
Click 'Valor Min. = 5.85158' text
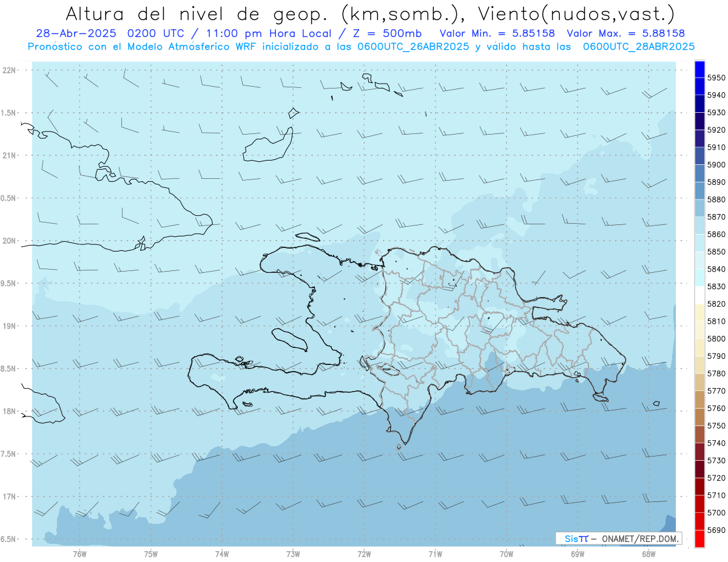click(497, 34)
